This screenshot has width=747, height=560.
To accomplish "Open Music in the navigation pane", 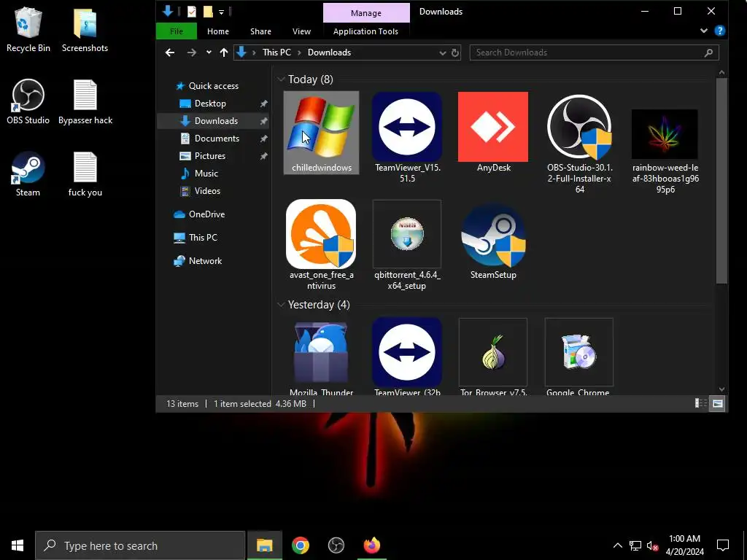I will 206,174.
